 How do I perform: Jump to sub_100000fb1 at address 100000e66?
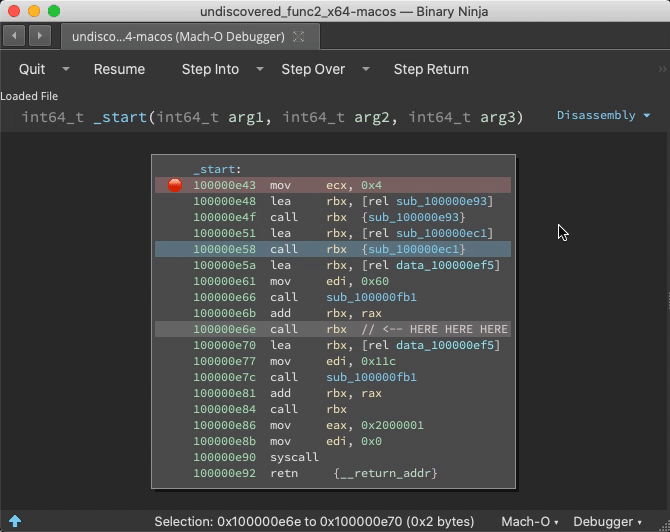click(371, 297)
